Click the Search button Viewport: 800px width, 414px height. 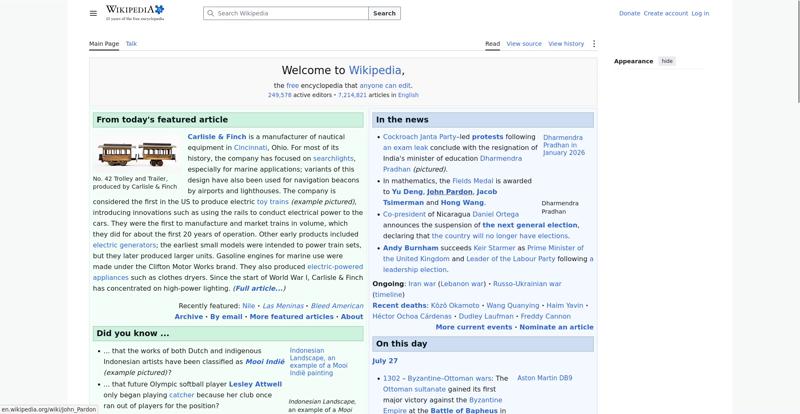tap(384, 13)
